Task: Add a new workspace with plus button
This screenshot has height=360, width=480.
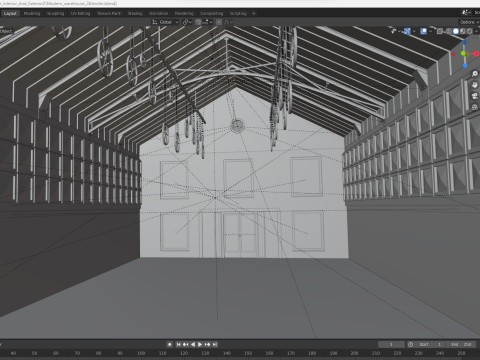Action: pos(254,13)
